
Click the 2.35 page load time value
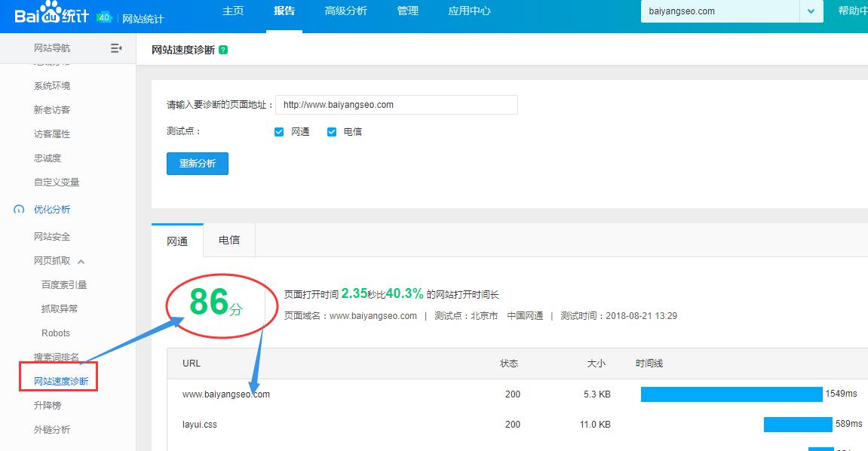[354, 293]
